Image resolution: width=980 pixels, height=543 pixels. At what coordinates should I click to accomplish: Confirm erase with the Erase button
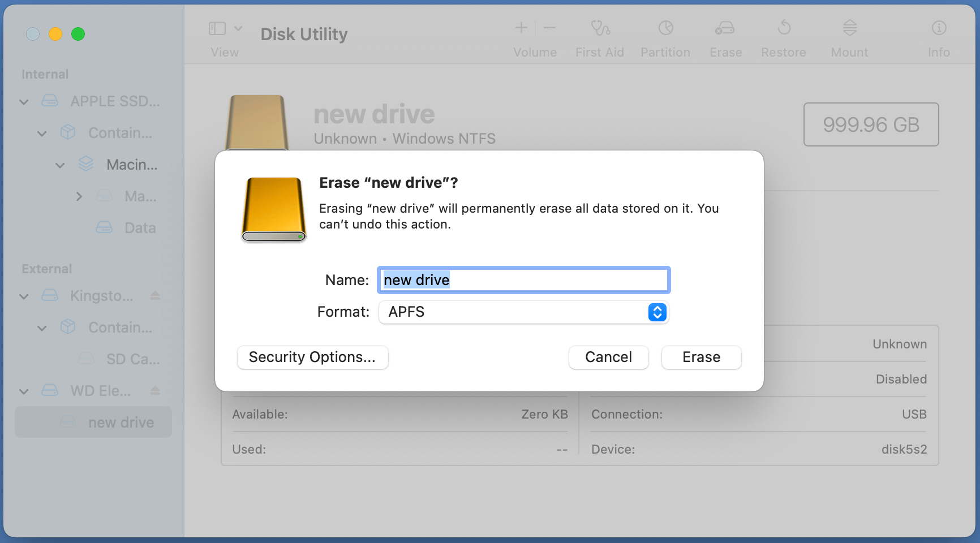coord(701,357)
